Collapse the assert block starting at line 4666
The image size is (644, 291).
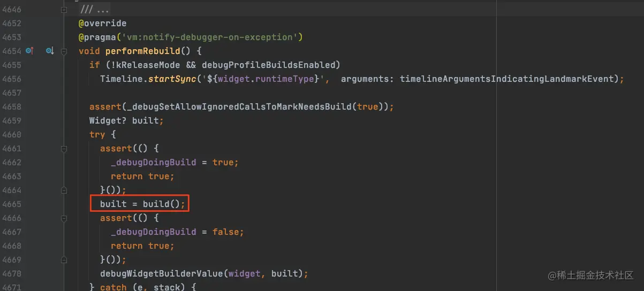(64, 218)
